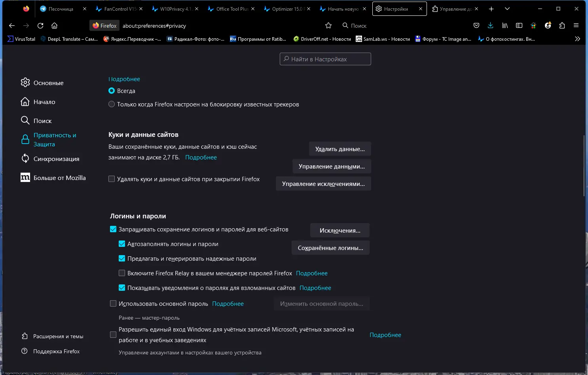Open a new tab

[x=491, y=9]
